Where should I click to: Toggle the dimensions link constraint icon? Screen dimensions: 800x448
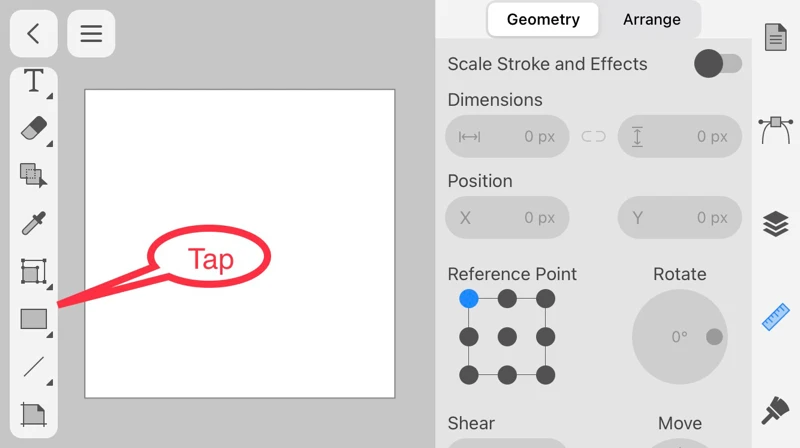593,137
